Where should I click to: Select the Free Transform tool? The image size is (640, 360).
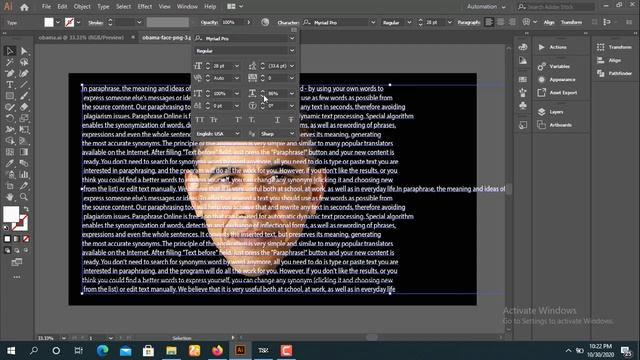pos(24,130)
